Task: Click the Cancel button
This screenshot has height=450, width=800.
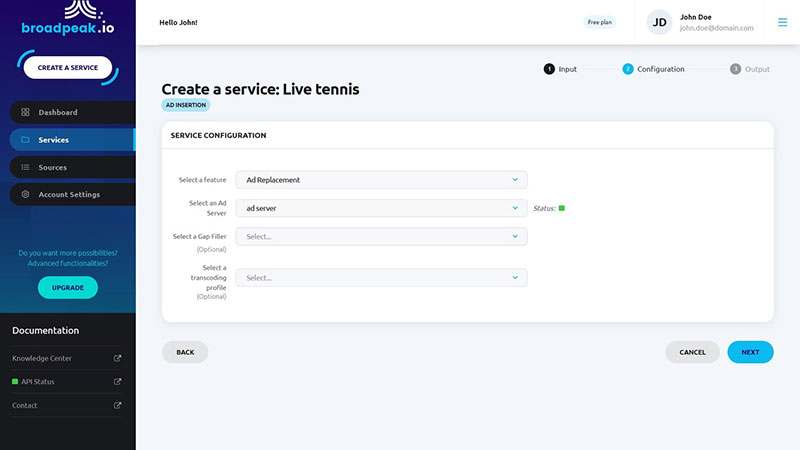Action: (x=692, y=352)
